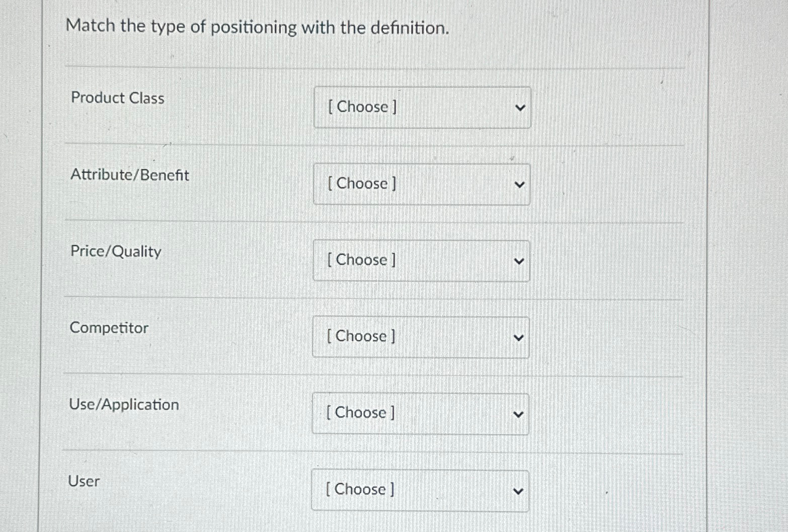The height and width of the screenshot is (532, 788).
Task: Open the User dropdown
Action: click(421, 490)
